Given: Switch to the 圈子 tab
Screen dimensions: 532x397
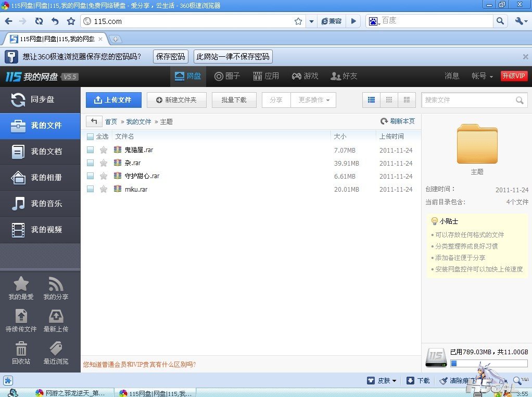Looking at the screenshot, I should [227, 76].
